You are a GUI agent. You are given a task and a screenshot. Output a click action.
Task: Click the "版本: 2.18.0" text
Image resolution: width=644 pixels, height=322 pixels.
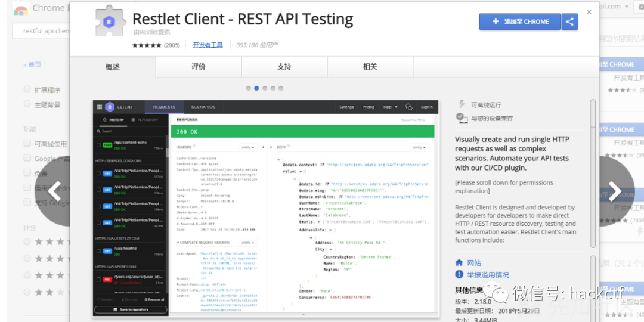472,301
